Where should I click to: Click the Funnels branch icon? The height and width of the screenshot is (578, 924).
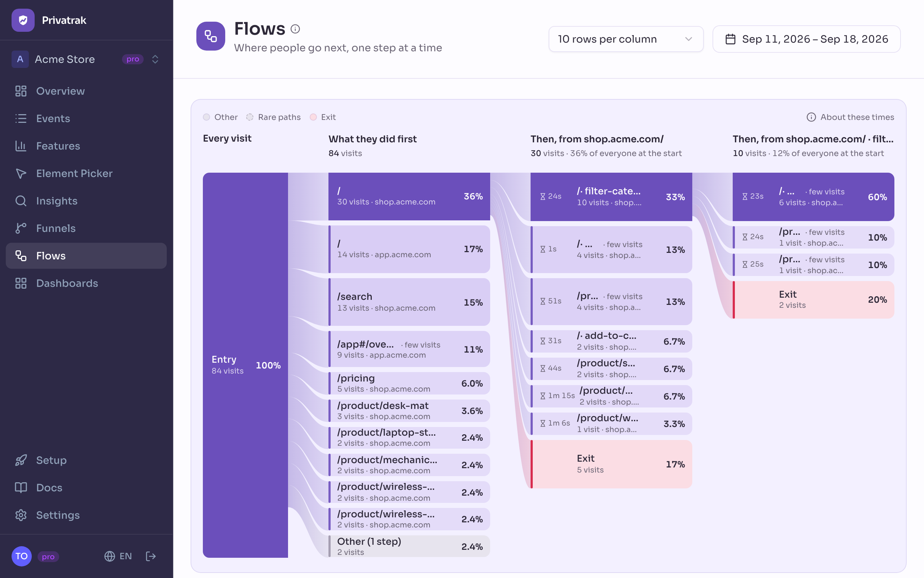click(x=21, y=228)
